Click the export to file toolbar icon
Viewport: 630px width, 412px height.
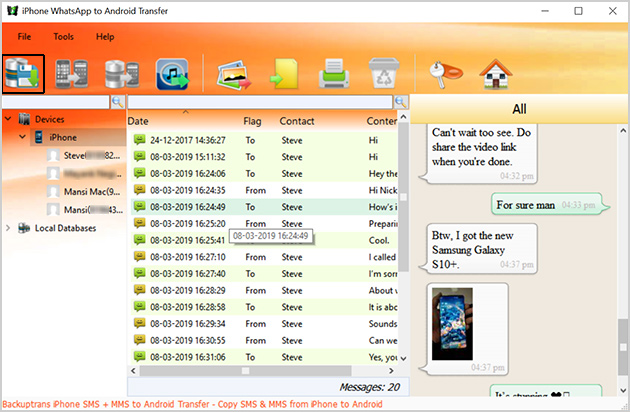[x=284, y=74]
